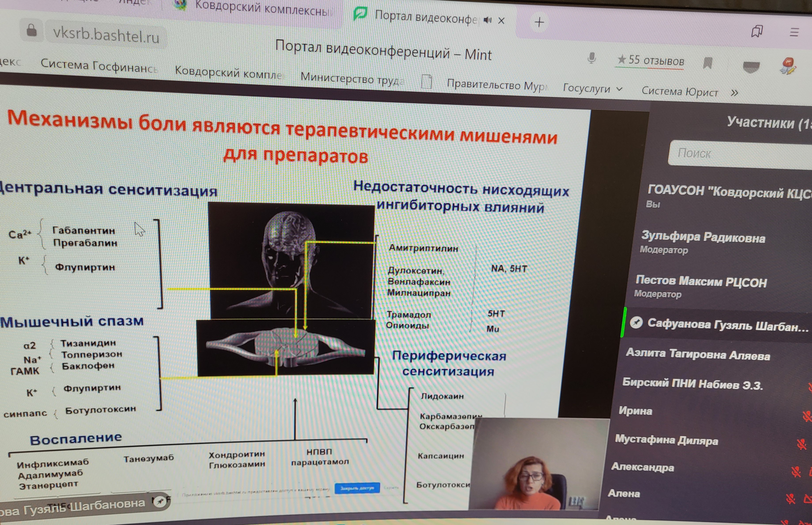Image resolution: width=812 pixels, height=525 pixels.
Task: Open the Министерство труда bookmark
Action: 352,78
